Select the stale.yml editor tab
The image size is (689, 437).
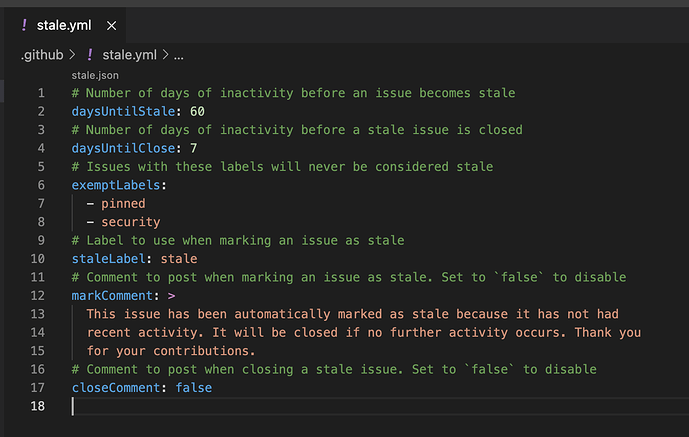coord(65,25)
